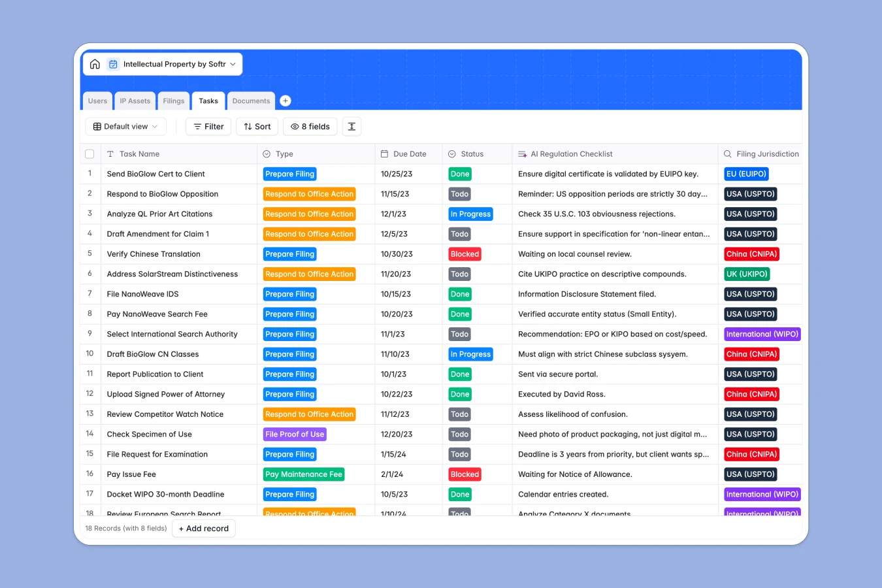
Task: Click the plus button to add a new table
Action: coord(285,101)
